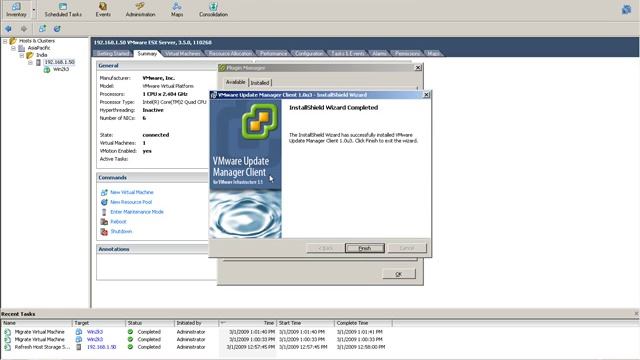Click the forward navigation arrow

click(24, 29)
